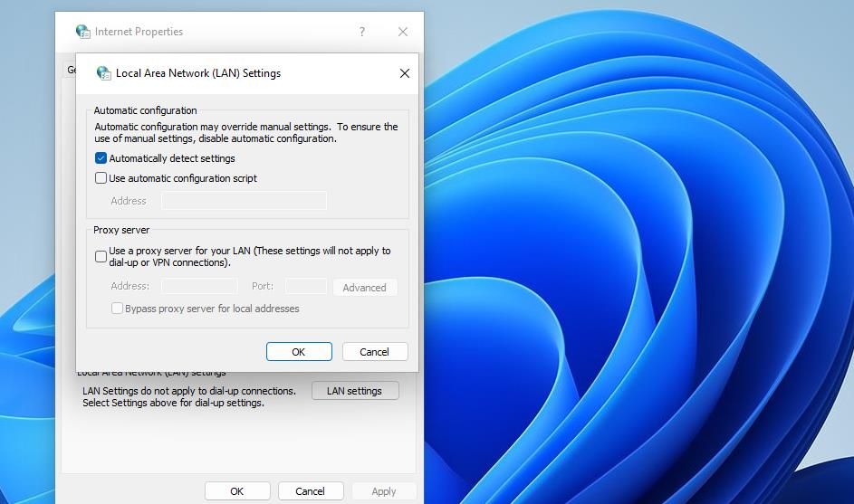This screenshot has height=504, width=854.
Task: Tick Bypass proxy server for local addresses
Action: (x=117, y=309)
